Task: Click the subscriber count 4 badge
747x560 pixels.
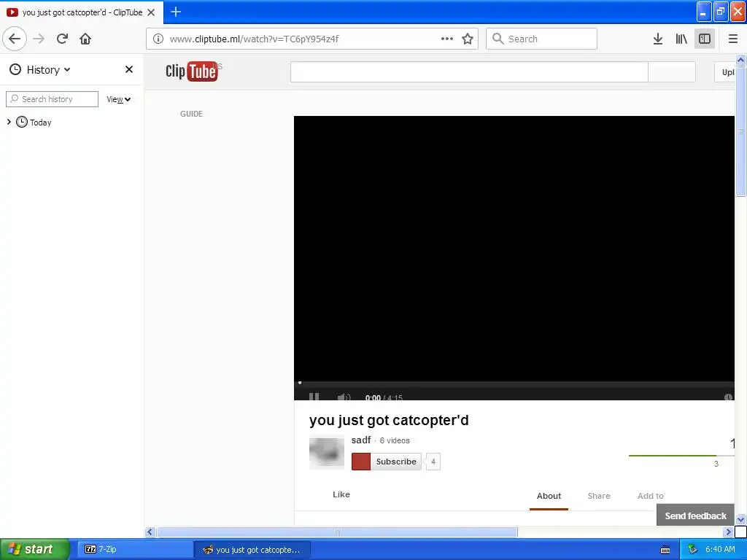Action: pos(433,462)
